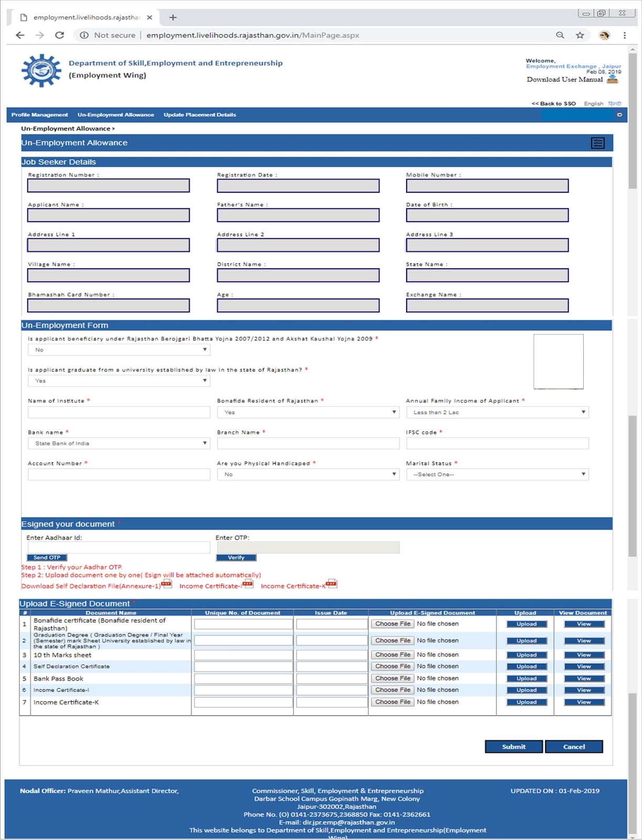The image size is (642, 840).
Task: Open the Profile Management menu
Action: click(x=39, y=115)
